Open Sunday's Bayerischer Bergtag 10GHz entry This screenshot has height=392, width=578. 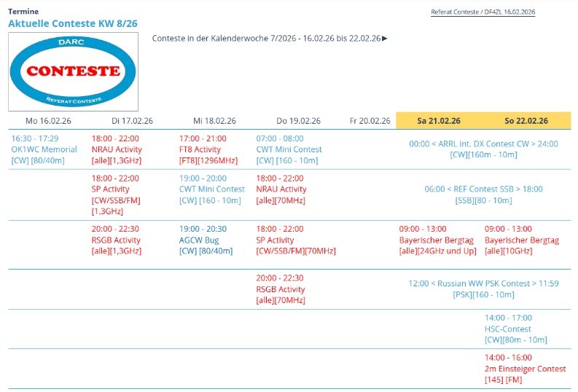pyautogui.click(x=521, y=240)
